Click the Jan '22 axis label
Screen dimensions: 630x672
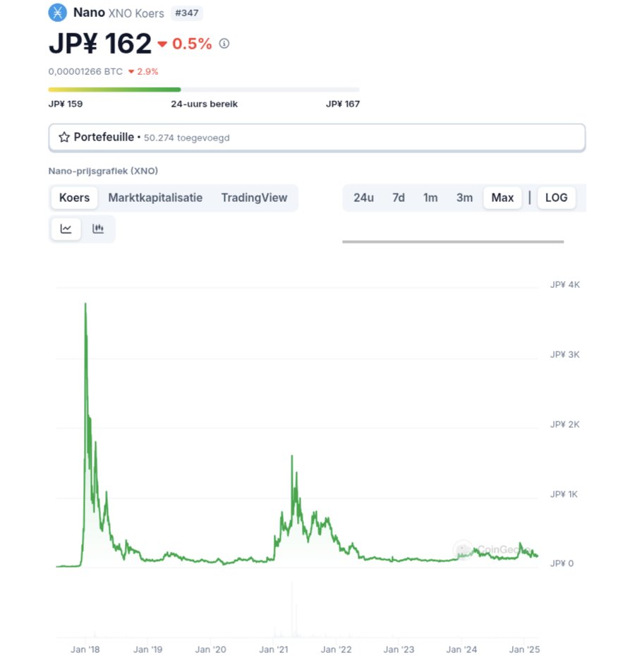pos(337,649)
